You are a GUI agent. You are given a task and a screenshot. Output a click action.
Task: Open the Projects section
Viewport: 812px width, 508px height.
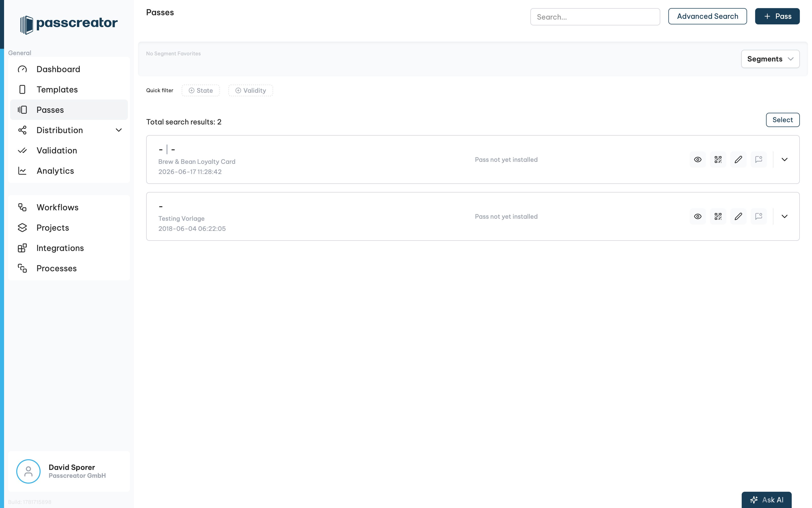coord(69,228)
